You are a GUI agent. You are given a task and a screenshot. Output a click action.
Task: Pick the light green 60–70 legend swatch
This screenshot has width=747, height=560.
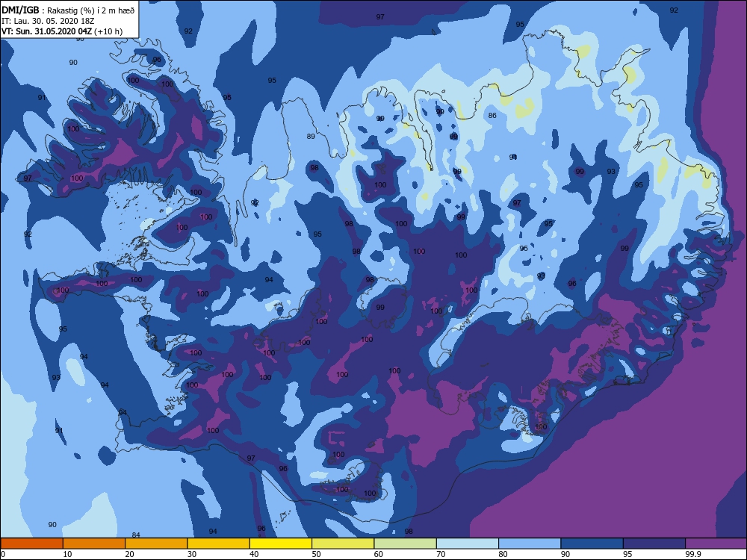click(405, 544)
